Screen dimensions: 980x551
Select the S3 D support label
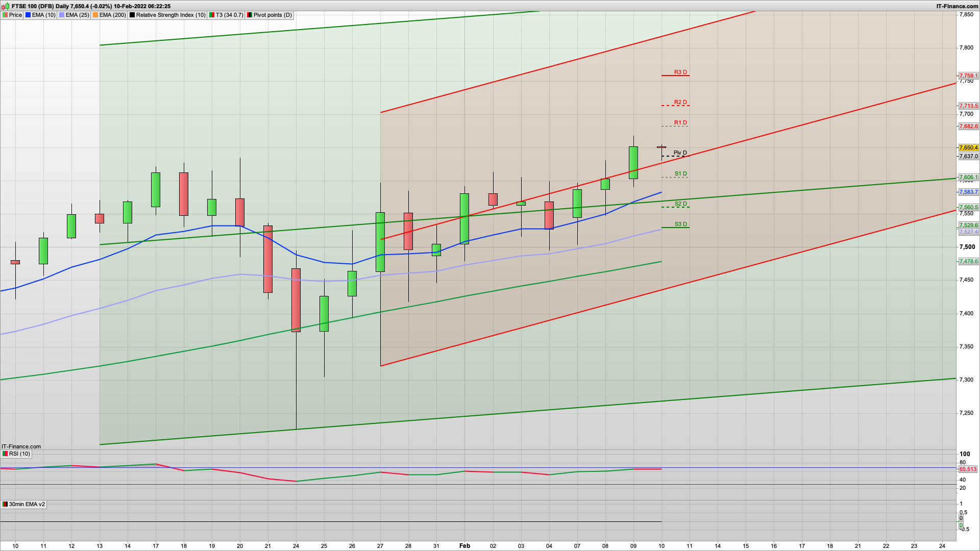click(x=681, y=224)
